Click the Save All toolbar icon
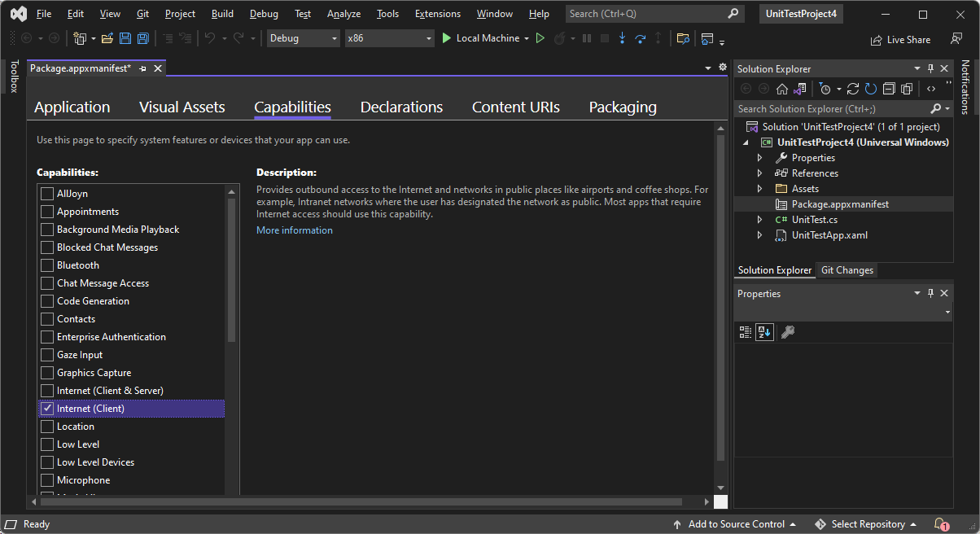The height and width of the screenshot is (534, 980). coord(142,38)
